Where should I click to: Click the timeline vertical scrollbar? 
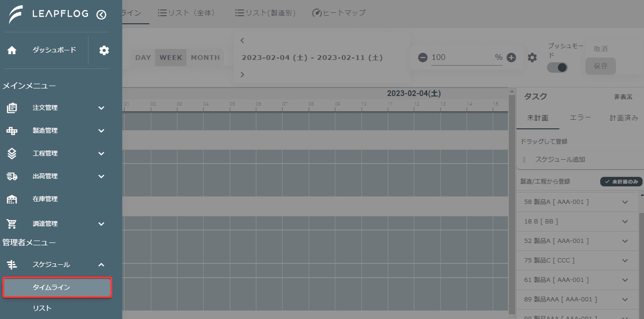point(512,204)
